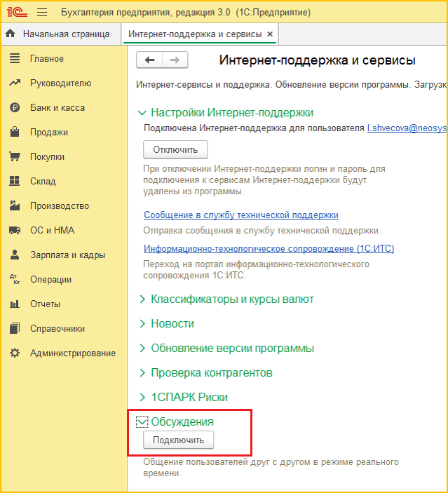Click the Производство factory icon
Viewport: 448px width, 493px height.
click(x=15, y=205)
